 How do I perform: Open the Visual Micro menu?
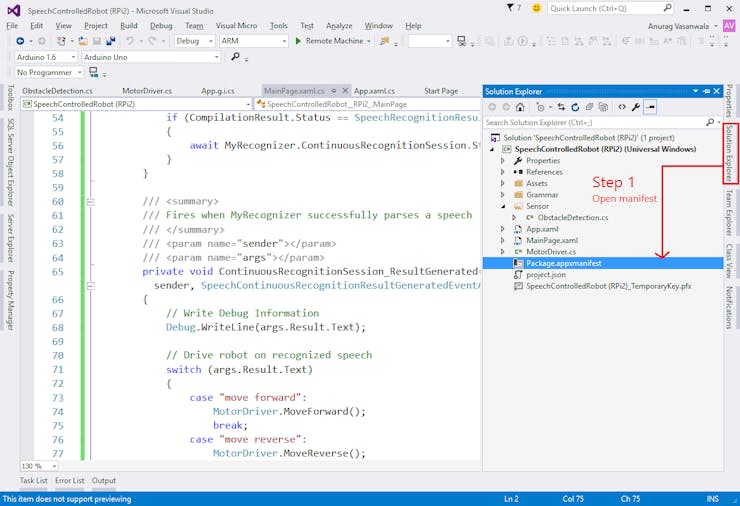[x=236, y=25]
